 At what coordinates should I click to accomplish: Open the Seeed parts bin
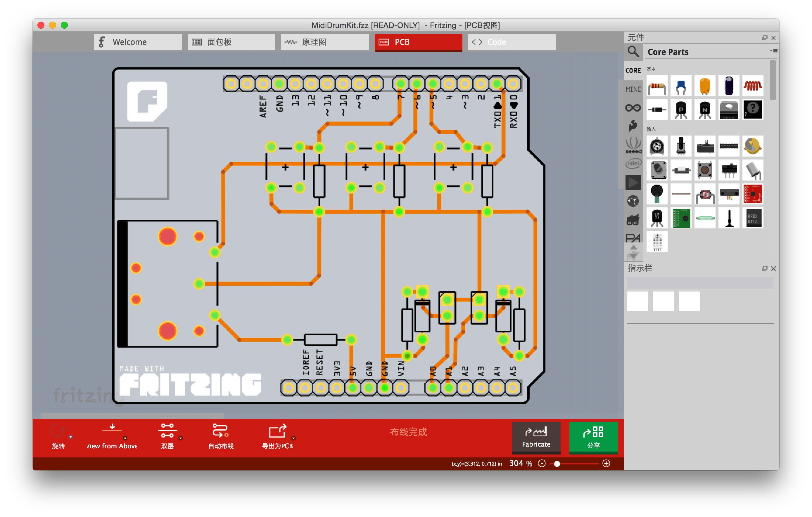(633, 145)
